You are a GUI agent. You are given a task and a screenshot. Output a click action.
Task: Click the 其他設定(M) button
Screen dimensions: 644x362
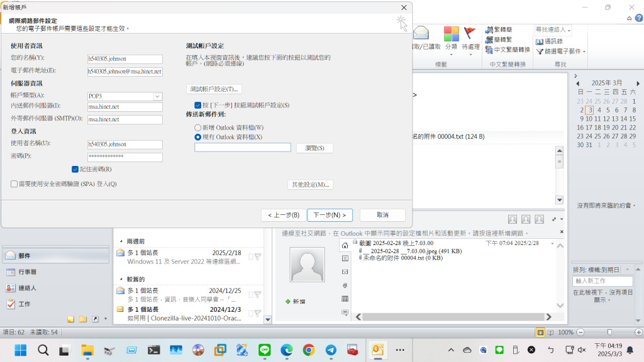[x=309, y=185]
